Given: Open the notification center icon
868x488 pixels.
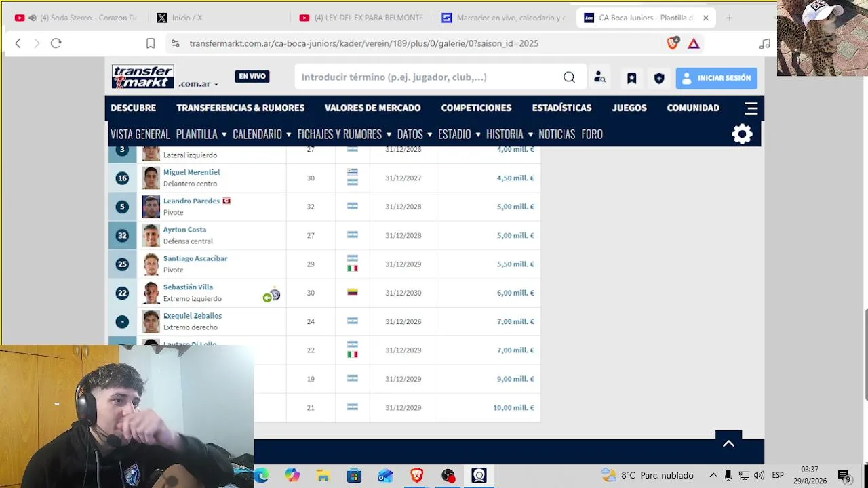Looking at the screenshot, I should point(844,476).
